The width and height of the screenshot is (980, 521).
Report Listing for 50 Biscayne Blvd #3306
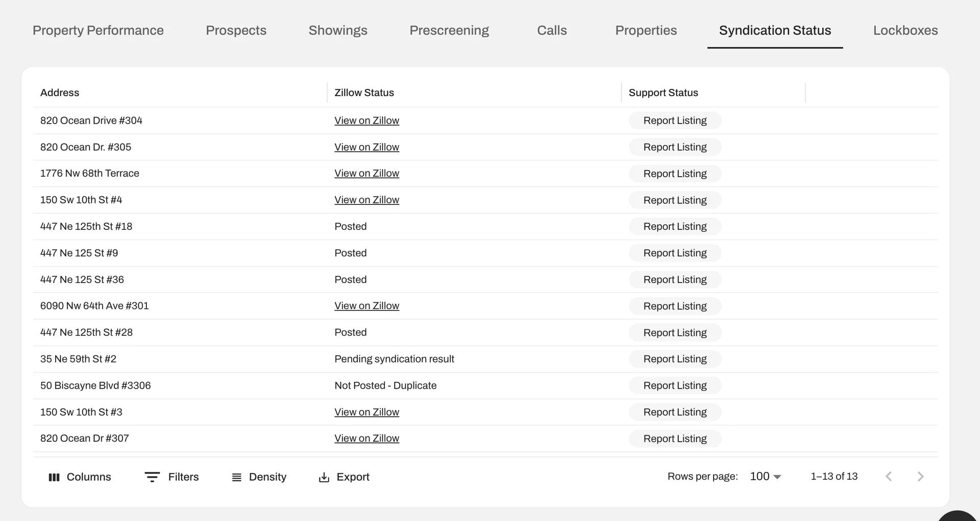coord(675,385)
